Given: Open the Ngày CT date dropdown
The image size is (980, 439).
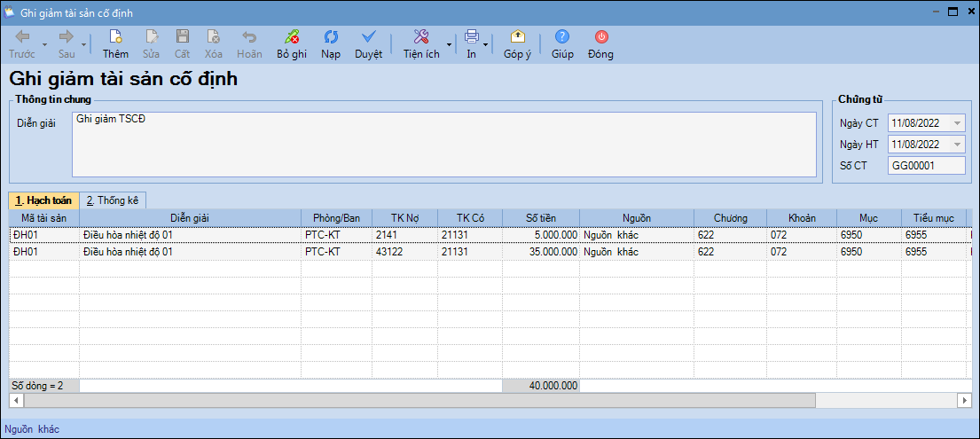Looking at the screenshot, I should (x=958, y=123).
